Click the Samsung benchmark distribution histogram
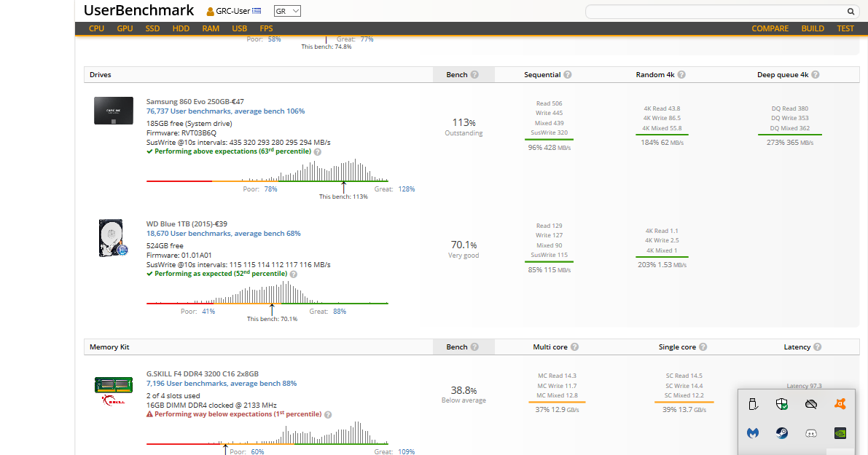This screenshot has width=868, height=455. pos(267,170)
